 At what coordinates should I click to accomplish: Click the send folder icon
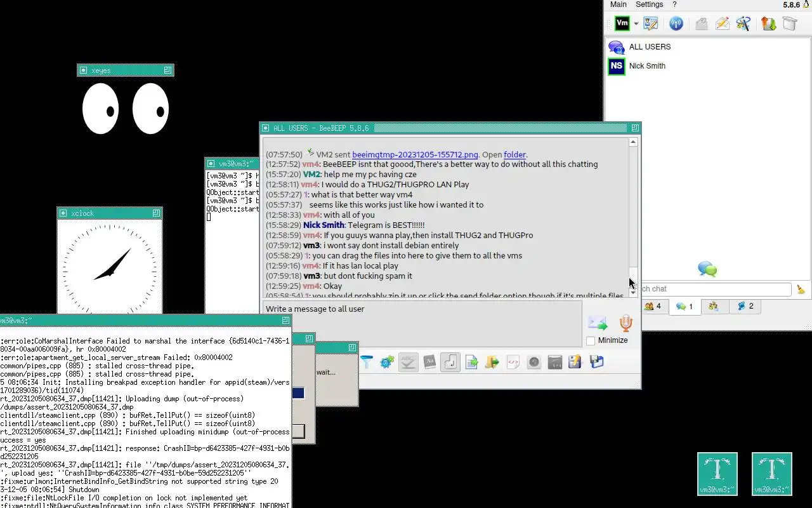pyautogui.click(x=492, y=362)
